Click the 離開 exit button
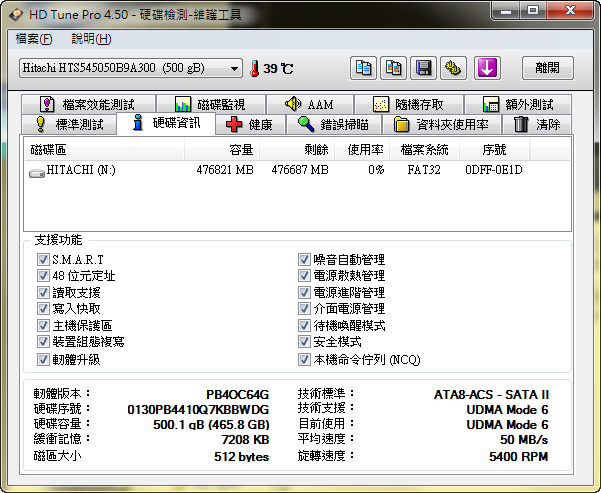The width and height of the screenshot is (601, 493). [547, 68]
